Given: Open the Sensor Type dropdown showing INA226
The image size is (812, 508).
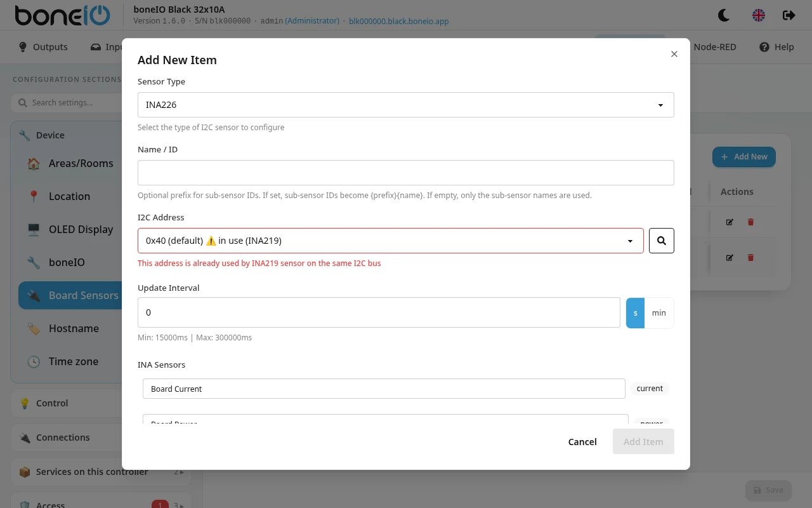Looking at the screenshot, I should point(406,105).
